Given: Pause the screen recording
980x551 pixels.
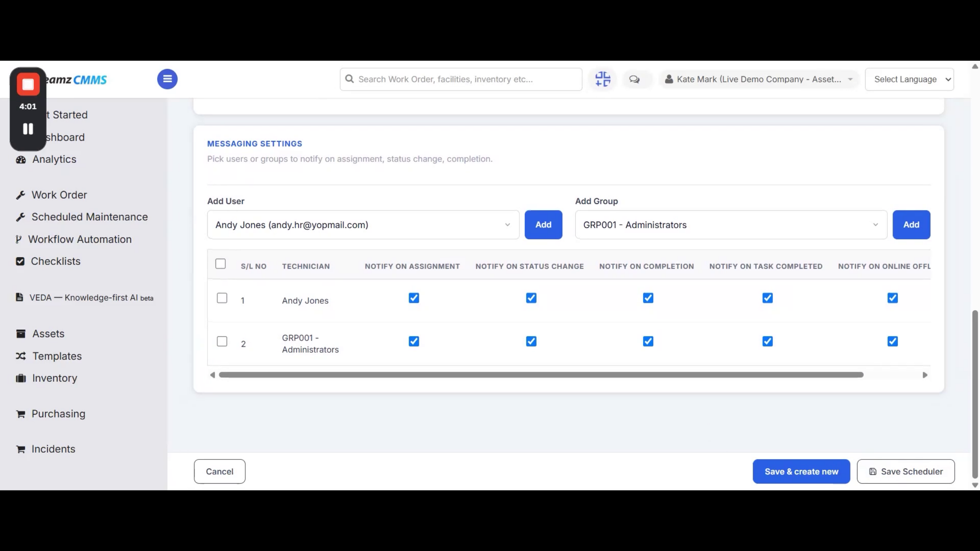Looking at the screenshot, I should 28,129.
